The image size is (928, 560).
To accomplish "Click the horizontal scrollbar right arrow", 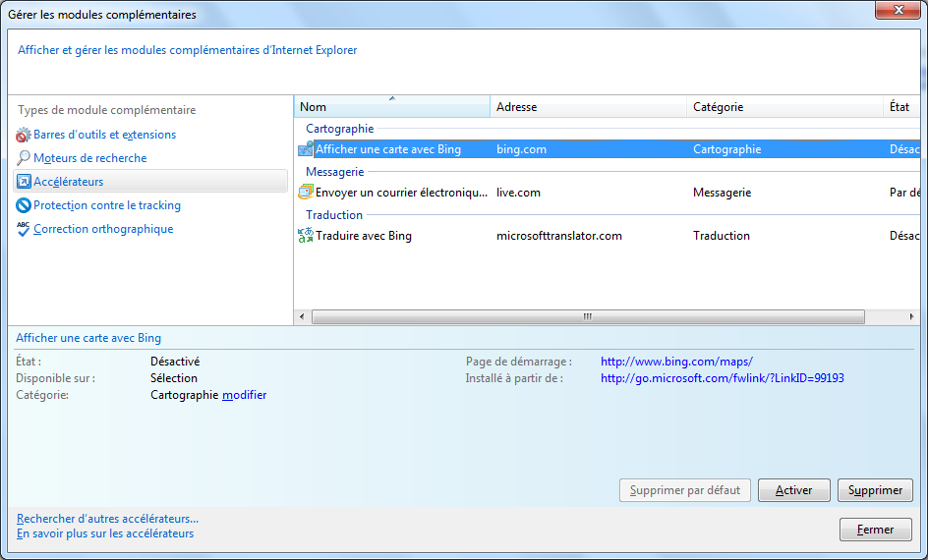I will 912,317.
